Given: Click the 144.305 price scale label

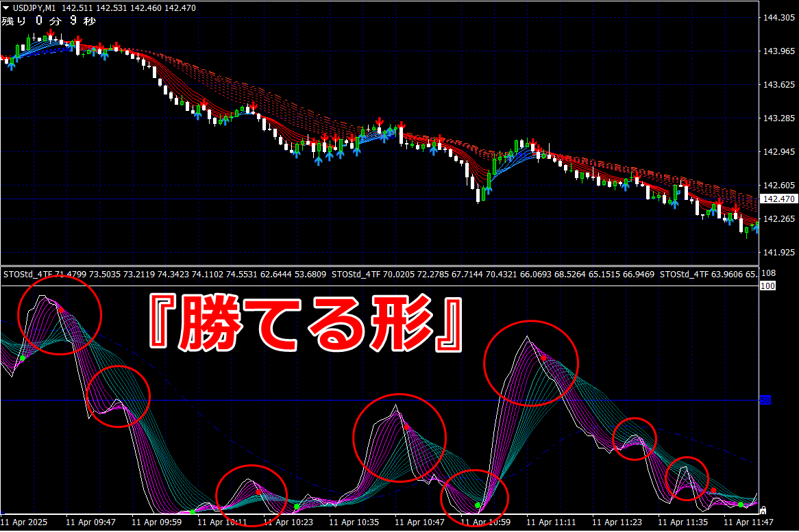Looking at the screenshot, I should coord(778,18).
